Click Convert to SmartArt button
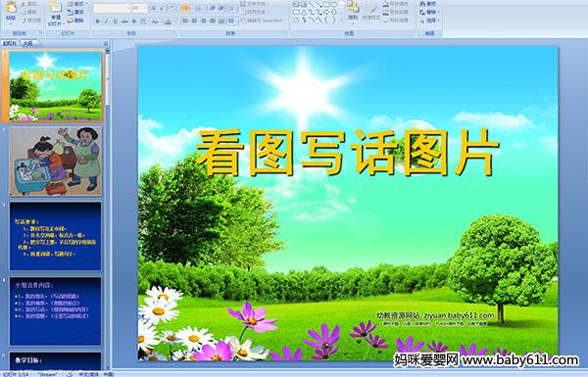This screenshot has width=588, height=377. tap(263, 21)
